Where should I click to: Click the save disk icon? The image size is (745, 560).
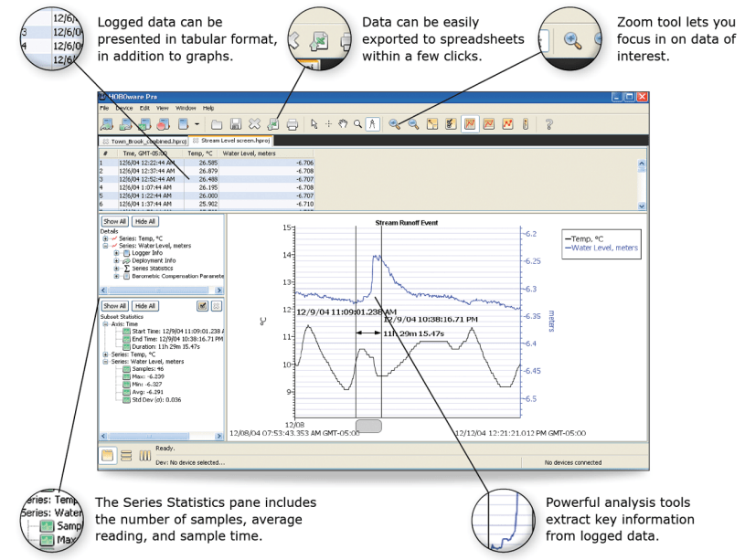pos(236,123)
